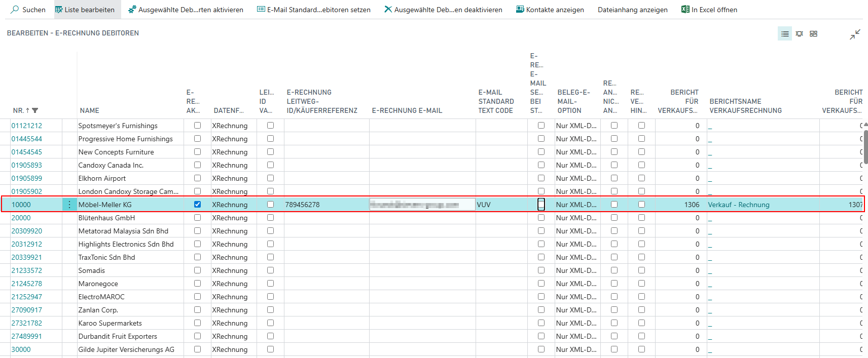Viewport: 868px width, 358px height.
Task: Click the E-Rechnung E-Mail field for Möbel-Meller
Action: (422, 205)
